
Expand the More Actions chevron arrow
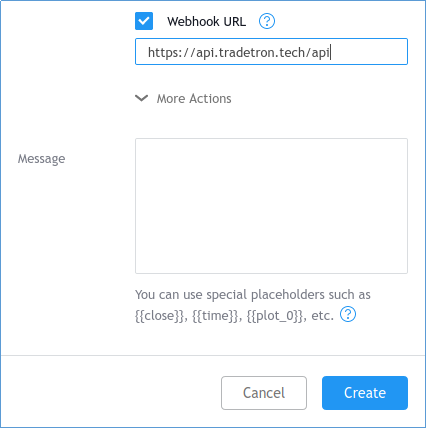pyautogui.click(x=142, y=98)
